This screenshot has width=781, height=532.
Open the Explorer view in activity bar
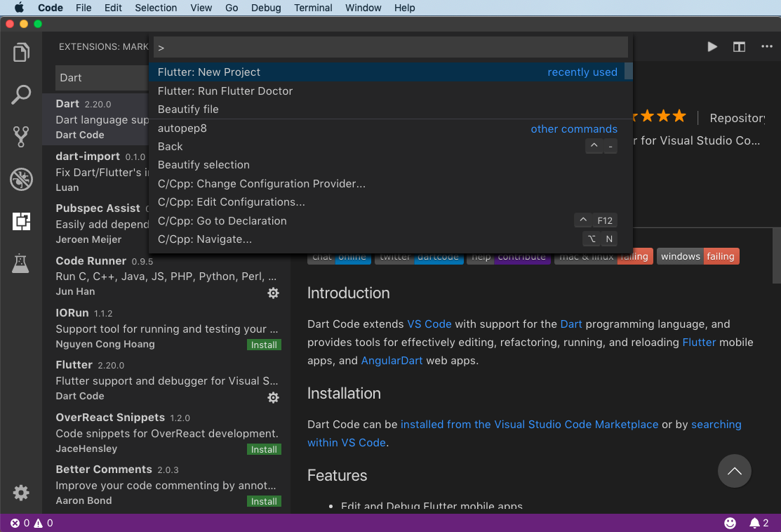coord(21,53)
